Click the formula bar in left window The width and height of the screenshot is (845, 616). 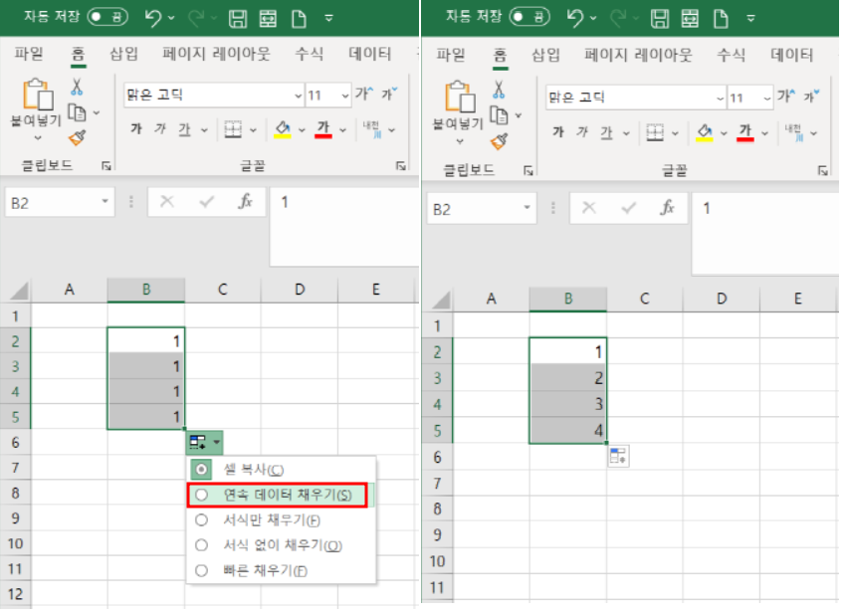(x=343, y=226)
